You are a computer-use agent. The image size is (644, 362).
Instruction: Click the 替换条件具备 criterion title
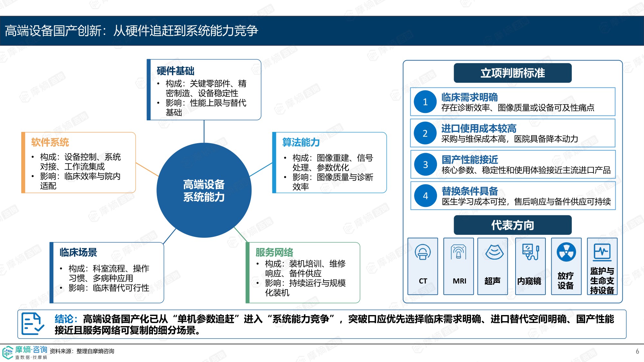point(470,191)
